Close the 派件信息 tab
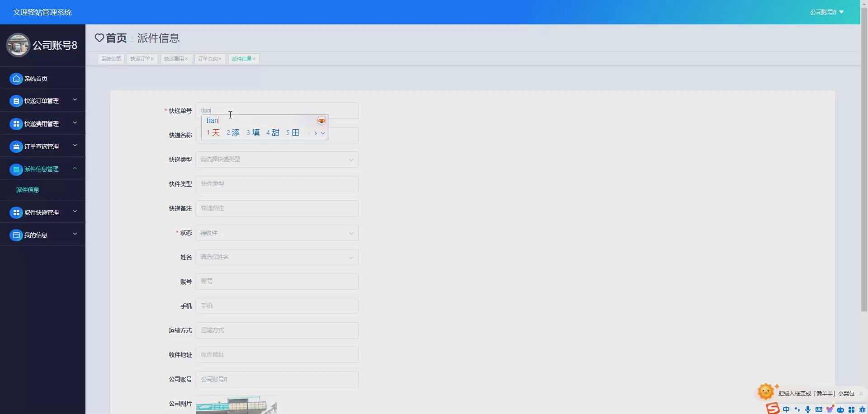Image resolution: width=868 pixels, height=414 pixels. click(254, 59)
